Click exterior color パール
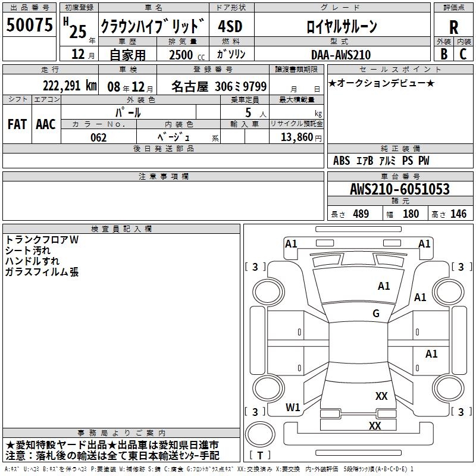Viewport: 476px width, 476px height. (128, 112)
